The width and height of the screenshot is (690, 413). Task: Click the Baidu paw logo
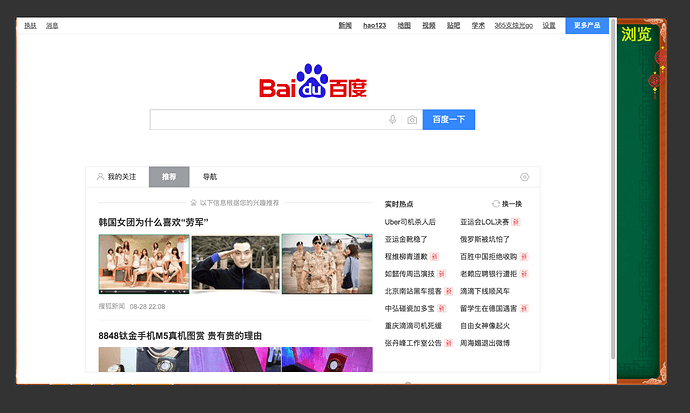tap(312, 81)
